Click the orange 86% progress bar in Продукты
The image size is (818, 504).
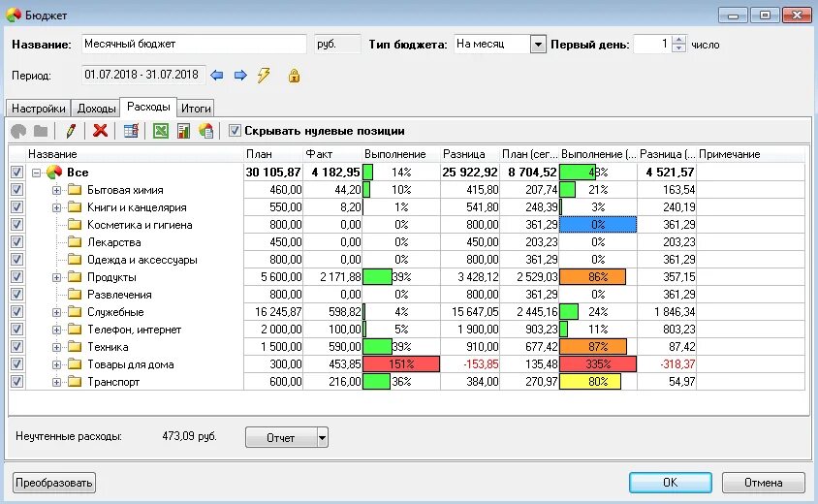click(592, 276)
